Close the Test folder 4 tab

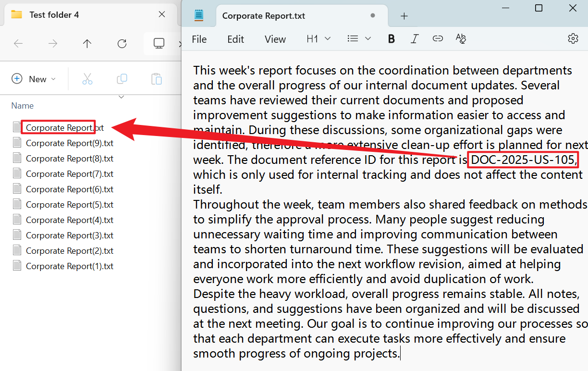pos(162,14)
